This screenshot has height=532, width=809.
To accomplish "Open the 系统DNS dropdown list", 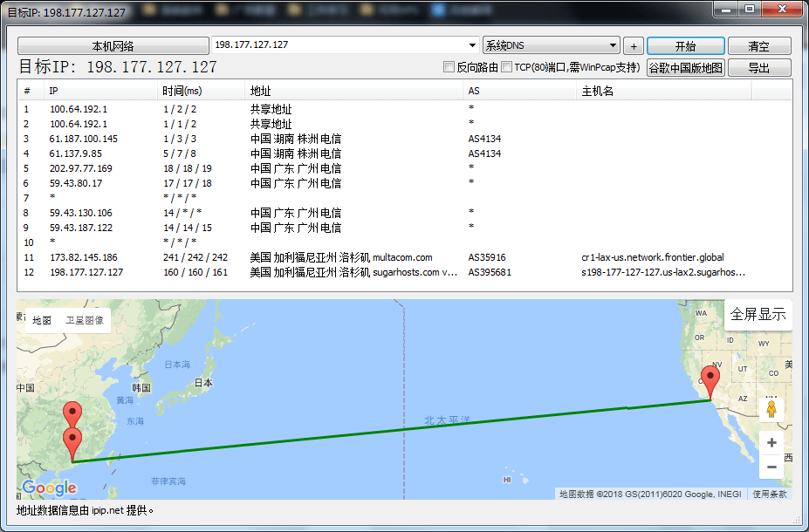I will click(614, 45).
